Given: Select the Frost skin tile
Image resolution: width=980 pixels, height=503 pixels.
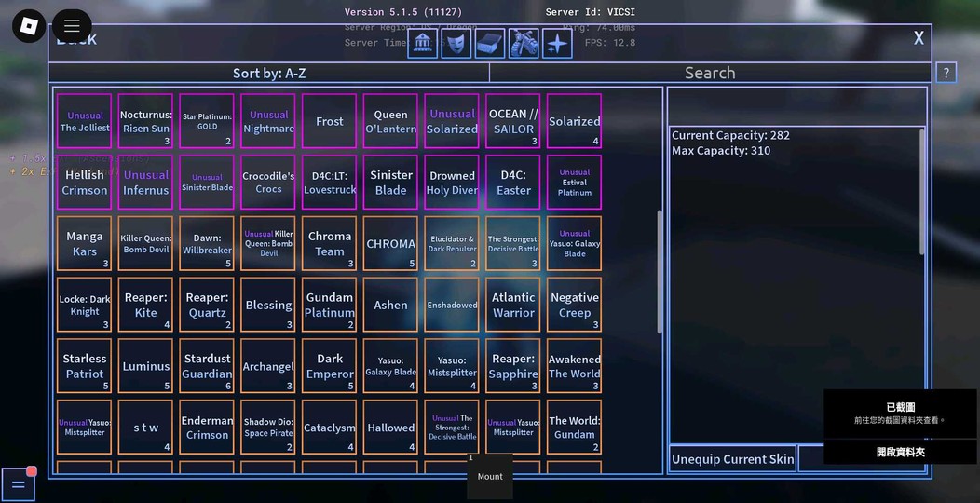Looking at the screenshot, I should [x=329, y=121].
